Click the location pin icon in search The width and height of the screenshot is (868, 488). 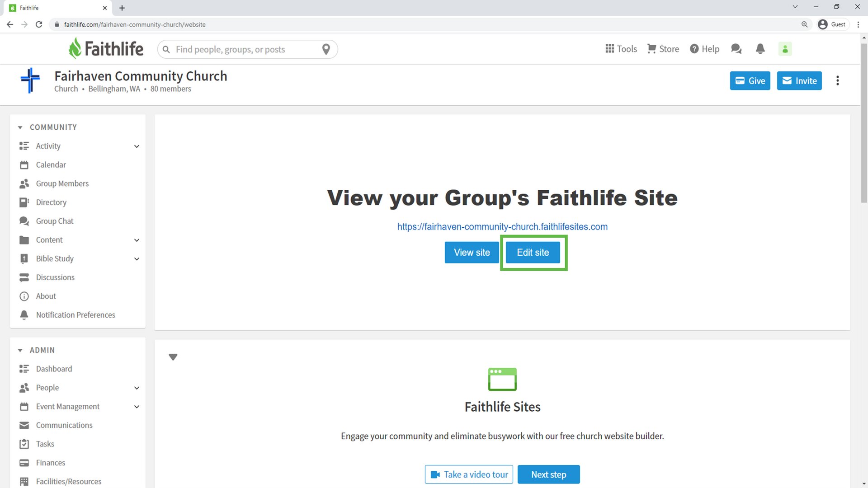point(326,49)
